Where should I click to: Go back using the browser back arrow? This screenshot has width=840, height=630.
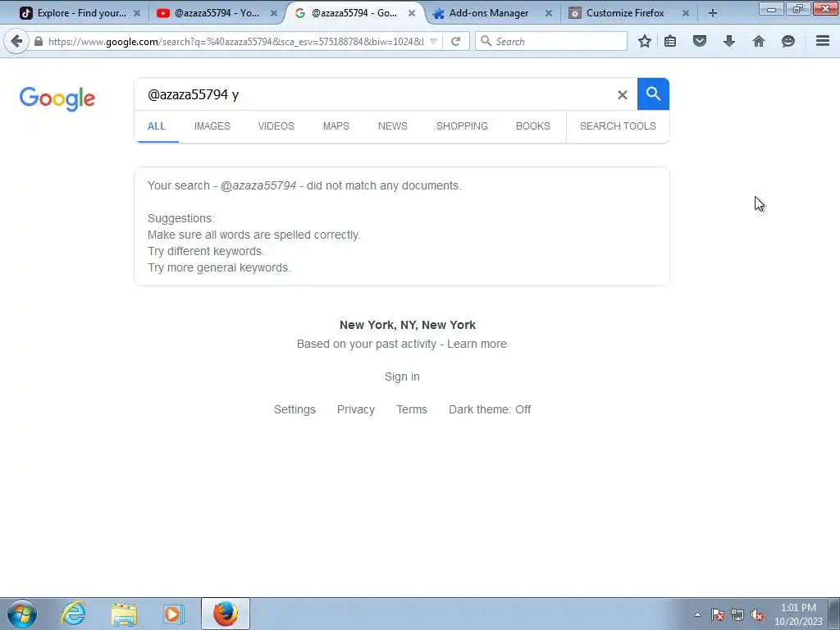coord(16,41)
